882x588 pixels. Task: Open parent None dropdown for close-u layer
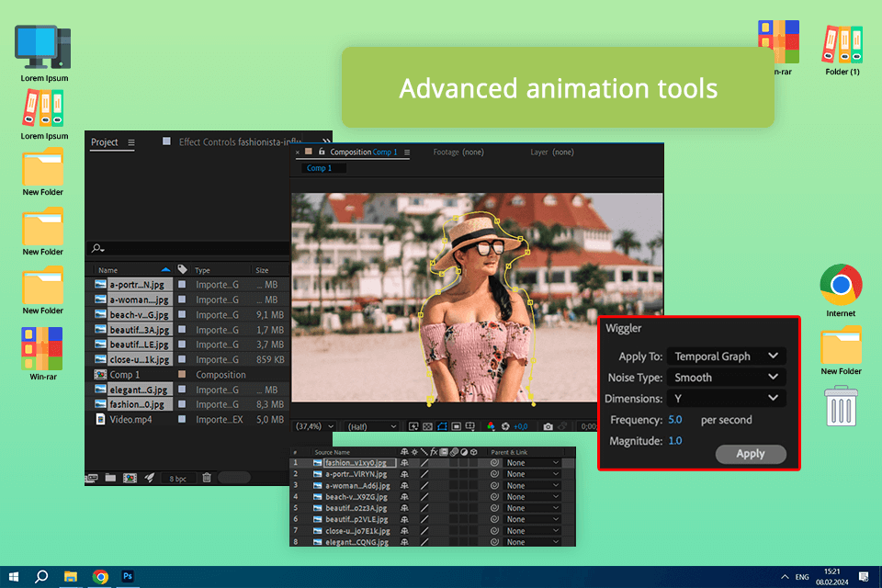point(532,531)
